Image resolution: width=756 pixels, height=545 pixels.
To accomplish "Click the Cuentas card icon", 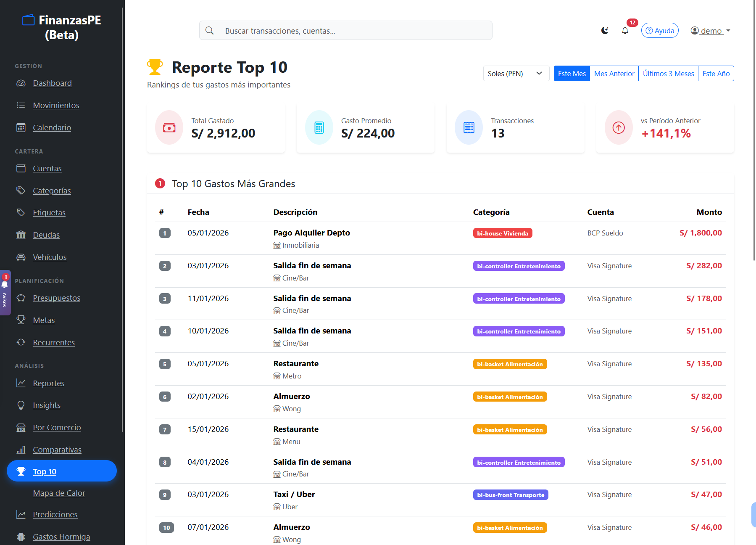I will (21, 168).
